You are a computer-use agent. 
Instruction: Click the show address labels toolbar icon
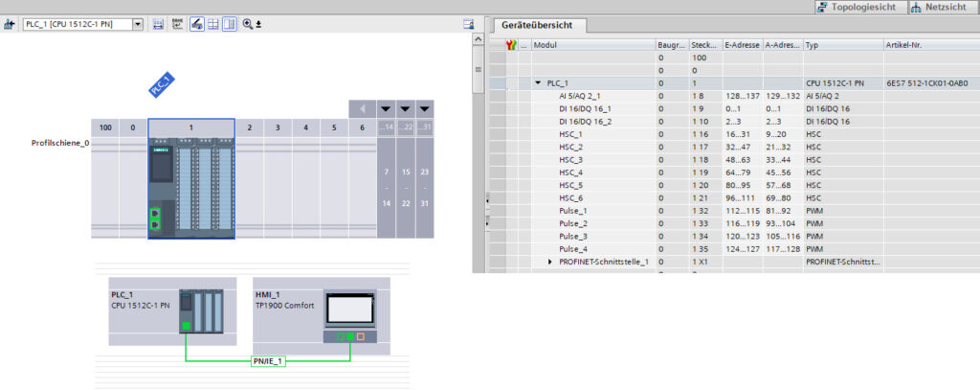point(177,24)
